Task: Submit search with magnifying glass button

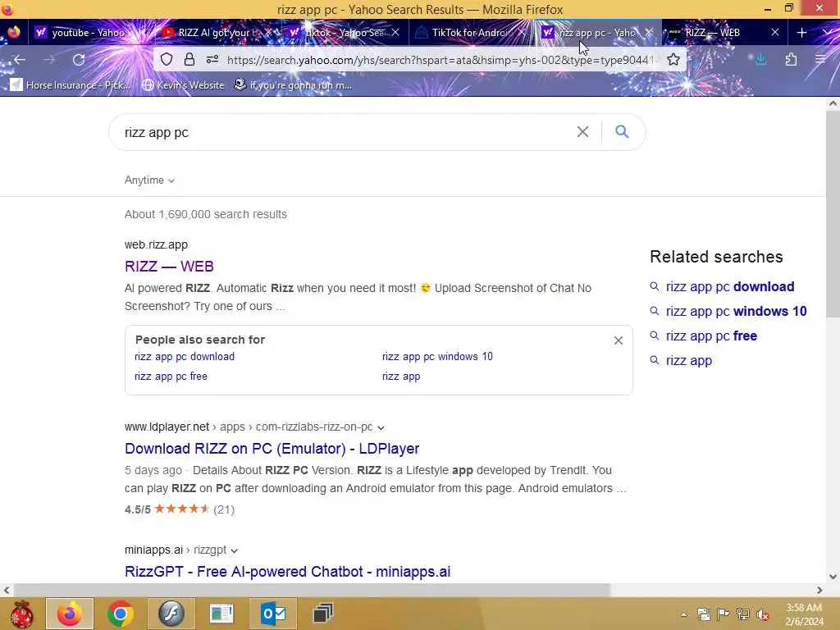Action: tap(622, 132)
